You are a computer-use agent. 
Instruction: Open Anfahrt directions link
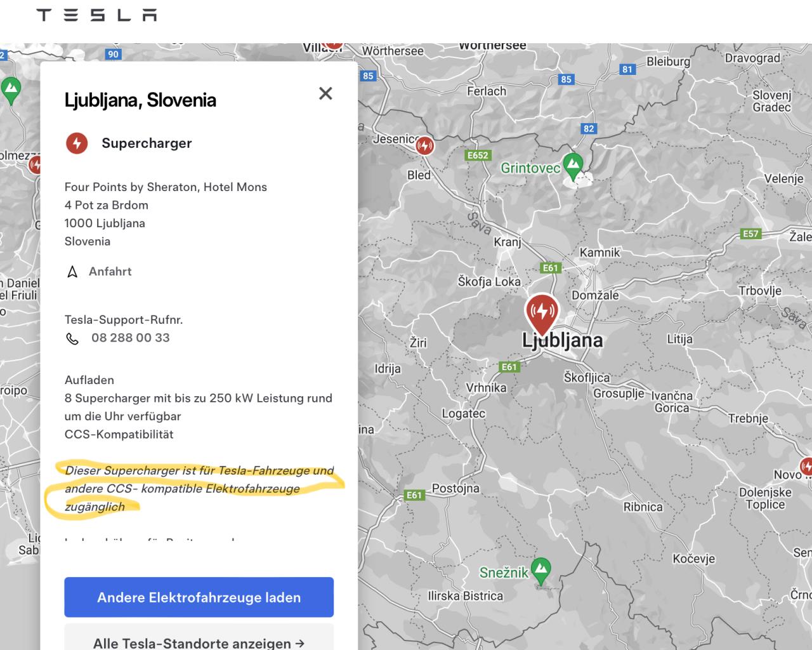tap(110, 271)
